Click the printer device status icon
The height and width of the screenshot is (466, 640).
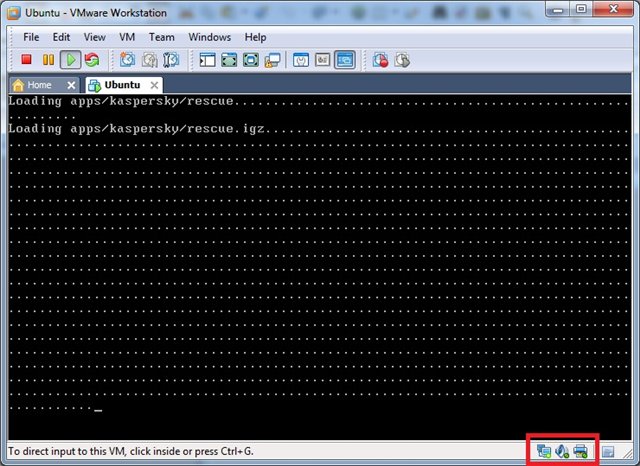click(580, 451)
